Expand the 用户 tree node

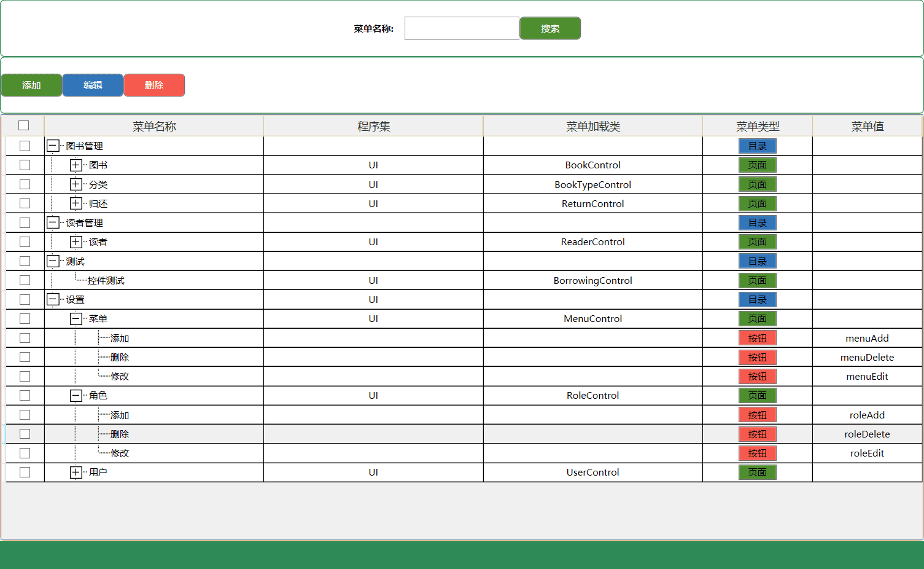tap(76, 472)
